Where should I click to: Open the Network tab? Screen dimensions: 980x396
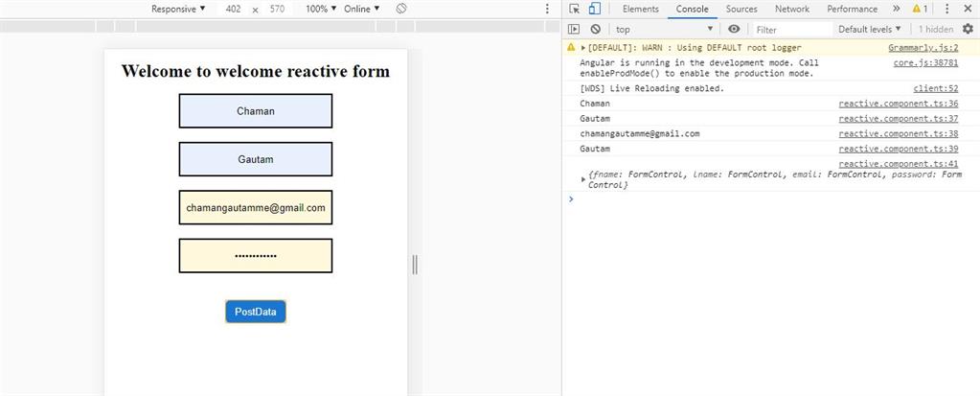point(792,9)
